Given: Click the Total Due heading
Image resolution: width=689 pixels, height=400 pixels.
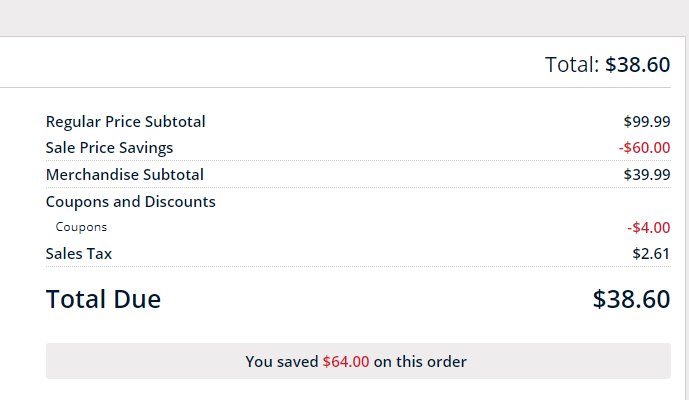Looking at the screenshot, I should point(104,299).
